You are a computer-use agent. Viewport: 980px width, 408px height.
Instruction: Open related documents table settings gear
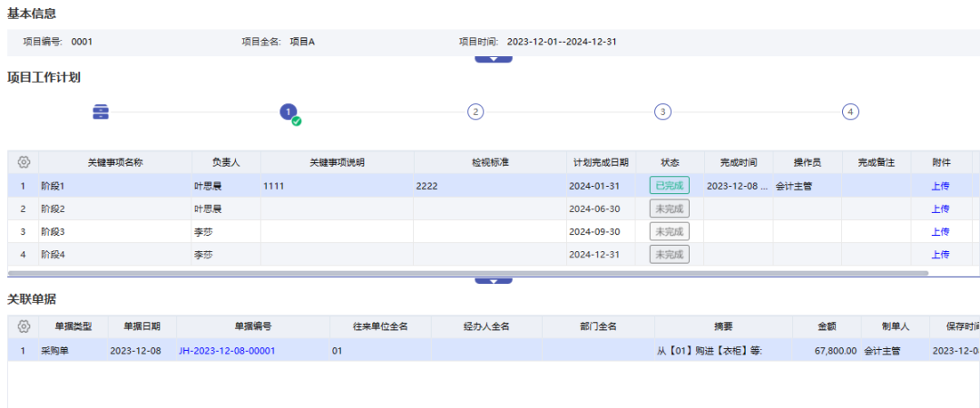(24, 326)
